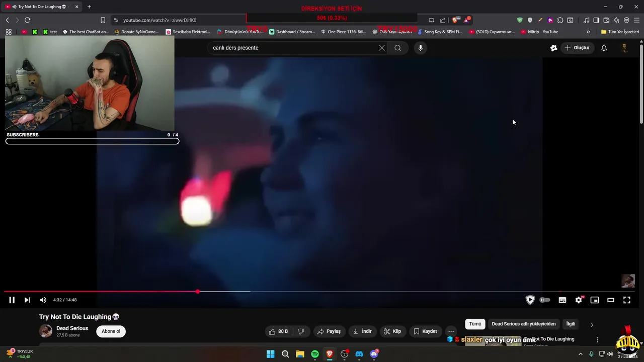Open Tüm Yer İşaretleri folder
Viewport: 644px width, 362px height.
pyautogui.click(x=620, y=32)
